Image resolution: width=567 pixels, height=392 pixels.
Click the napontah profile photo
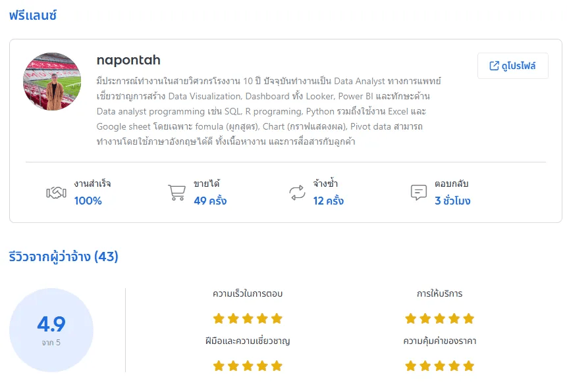(52, 82)
